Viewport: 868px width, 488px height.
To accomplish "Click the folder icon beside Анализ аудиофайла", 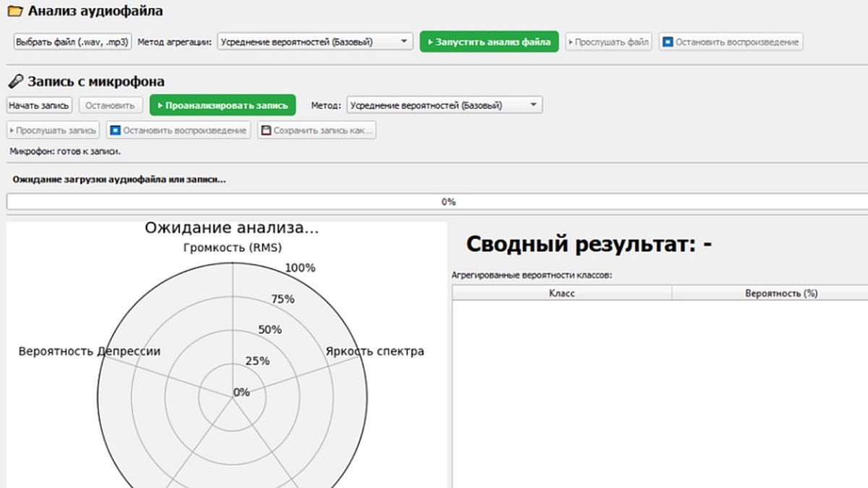I will [x=14, y=11].
